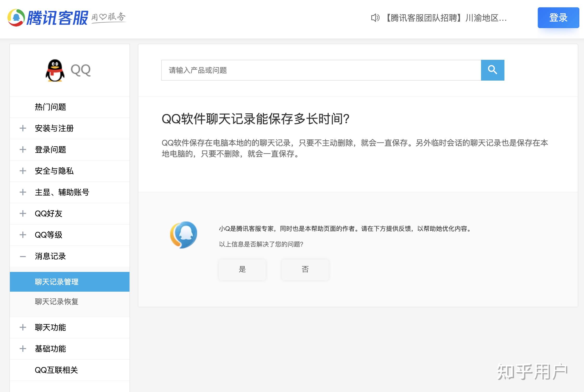Select the highlighted 聊天记录管理 item
The height and width of the screenshot is (392, 584).
coord(56,282)
